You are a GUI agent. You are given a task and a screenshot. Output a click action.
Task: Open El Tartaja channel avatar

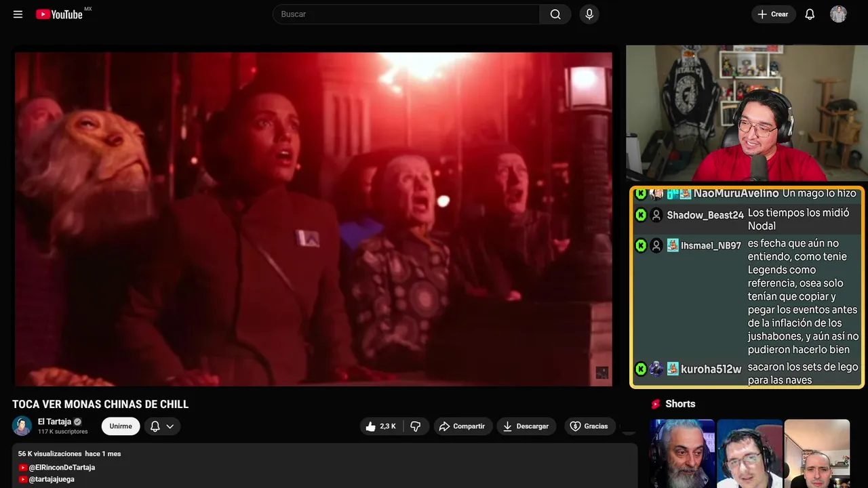22,426
